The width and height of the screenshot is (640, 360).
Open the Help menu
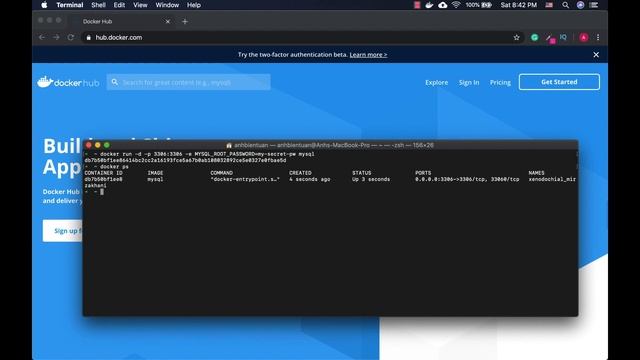194,5
